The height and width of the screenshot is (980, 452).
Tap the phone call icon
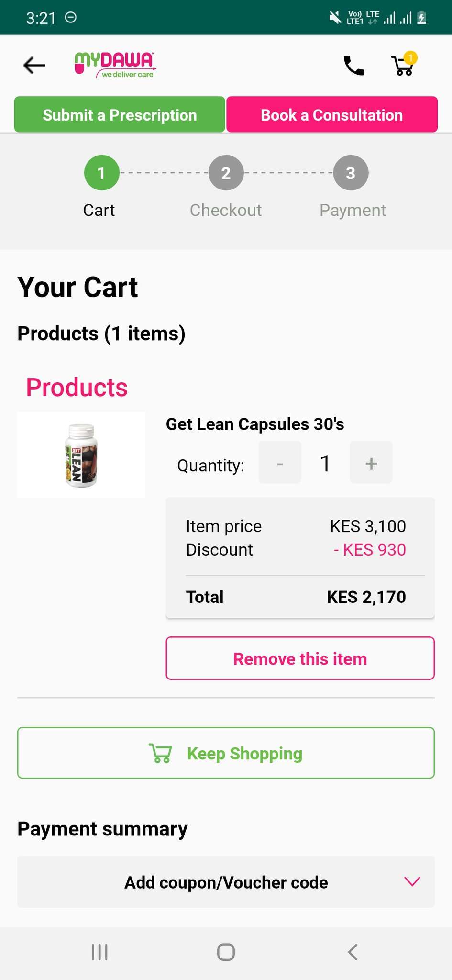pyautogui.click(x=353, y=66)
